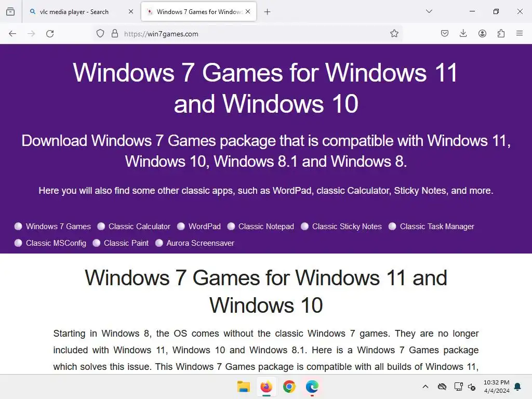Image resolution: width=532 pixels, height=399 pixels.
Task: Open the Firefox account menu
Action: [482, 34]
